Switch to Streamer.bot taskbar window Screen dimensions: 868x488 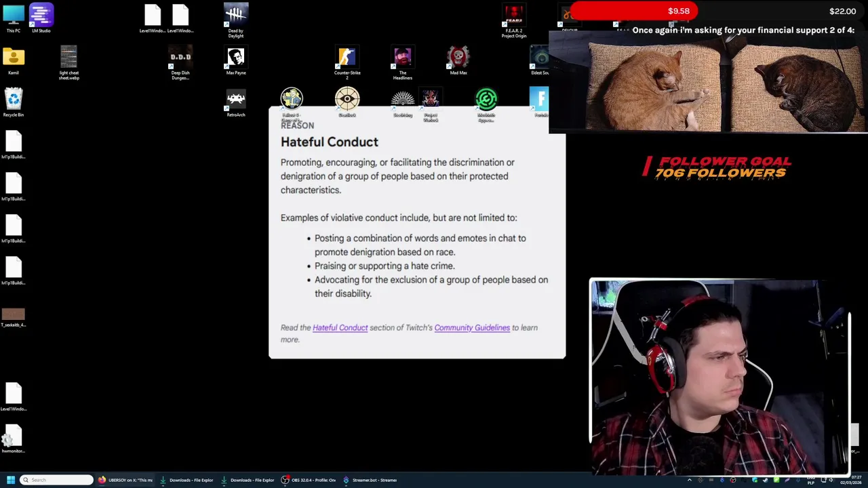point(370,480)
